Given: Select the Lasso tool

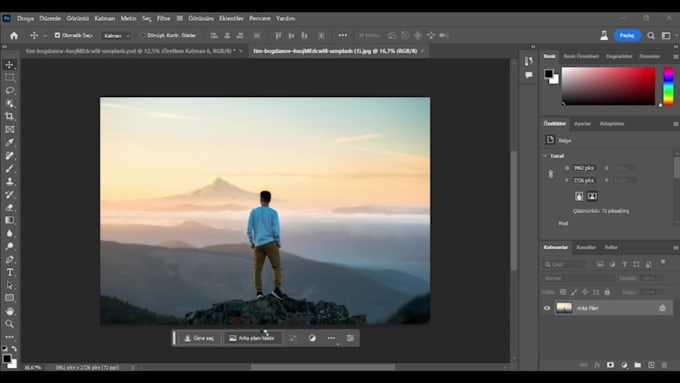Looking at the screenshot, I should tap(10, 91).
